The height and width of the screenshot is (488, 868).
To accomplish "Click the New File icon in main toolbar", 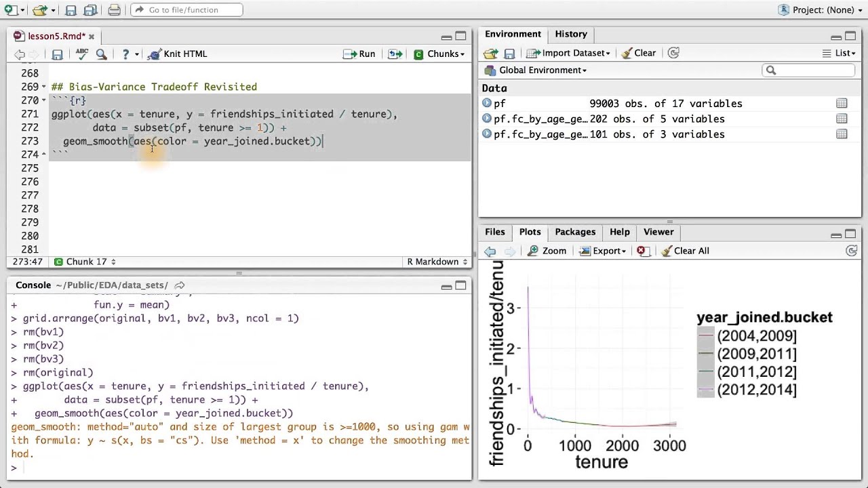I will [x=12, y=10].
